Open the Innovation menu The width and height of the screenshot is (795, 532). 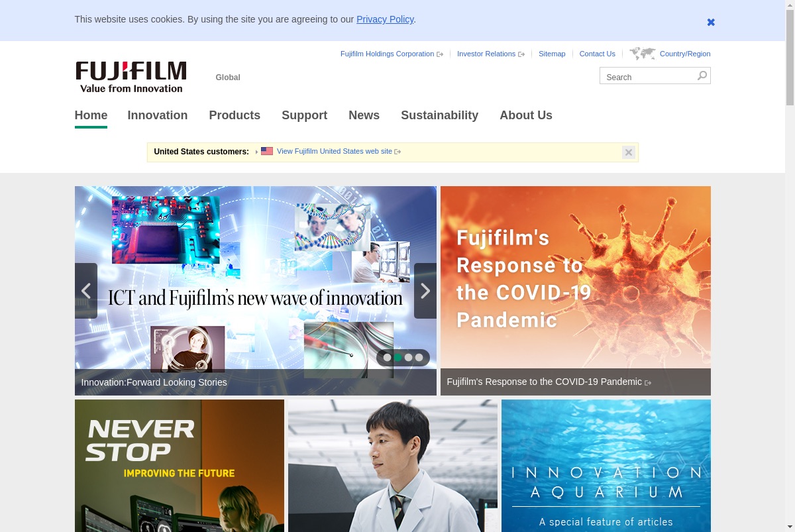pyautogui.click(x=158, y=115)
